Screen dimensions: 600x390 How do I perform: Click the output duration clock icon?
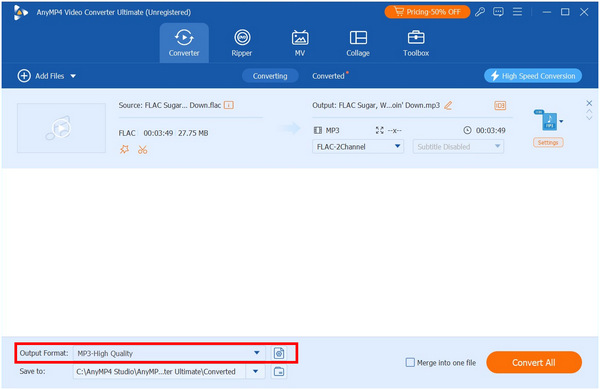[x=467, y=130]
